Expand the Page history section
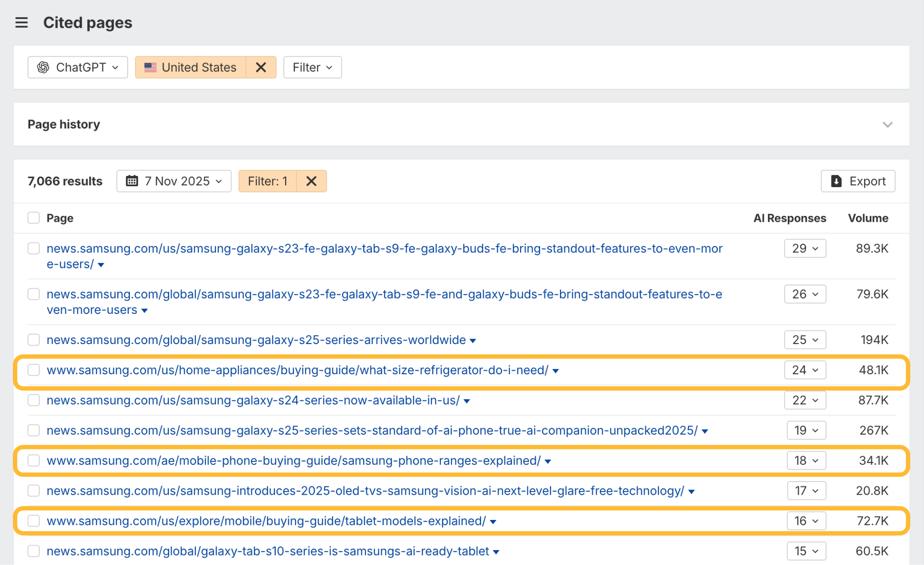The image size is (924, 565). click(887, 124)
